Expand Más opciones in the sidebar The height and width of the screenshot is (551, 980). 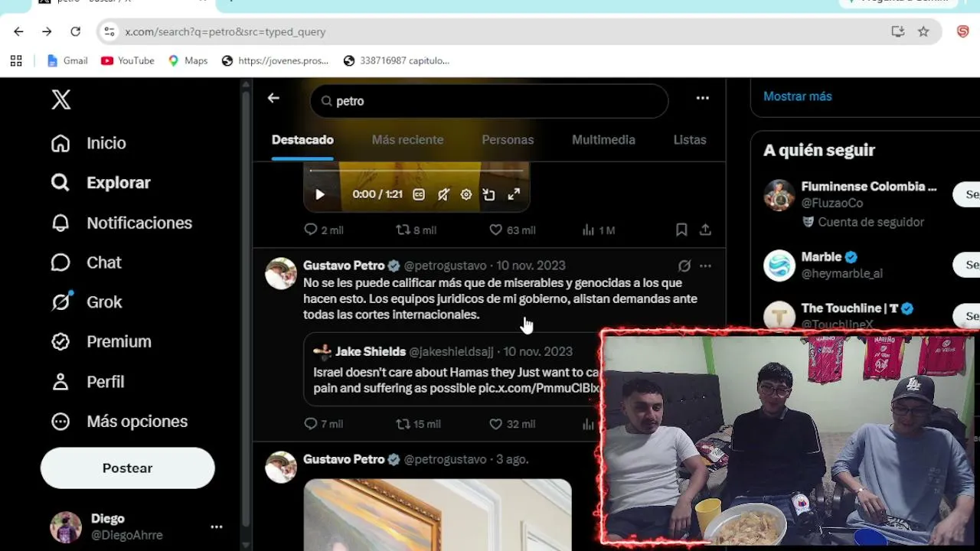pos(119,422)
